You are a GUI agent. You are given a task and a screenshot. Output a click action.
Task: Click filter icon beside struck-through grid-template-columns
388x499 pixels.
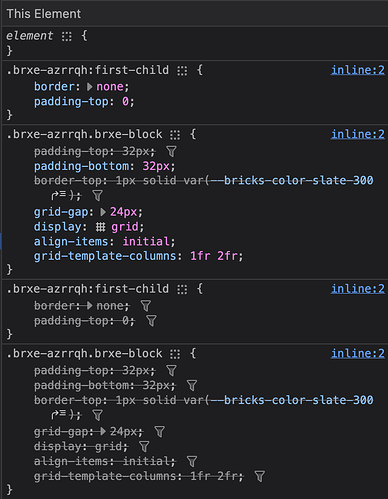260,477
